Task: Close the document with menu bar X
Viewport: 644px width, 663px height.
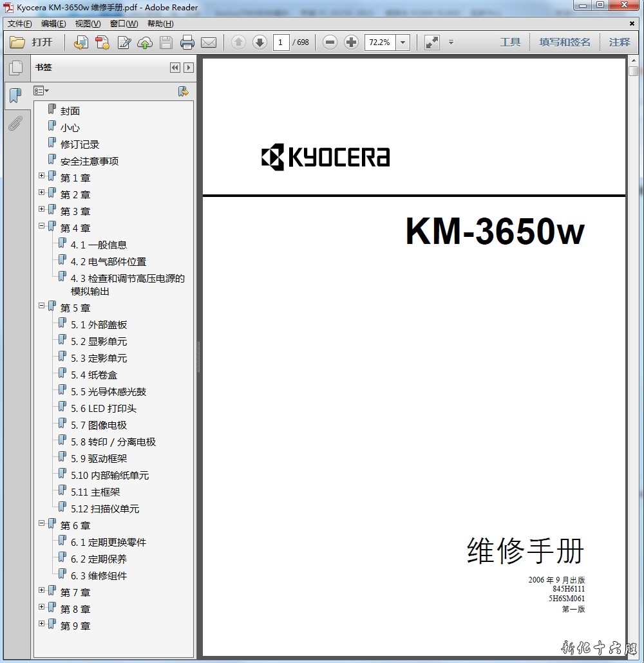Action: tap(632, 24)
